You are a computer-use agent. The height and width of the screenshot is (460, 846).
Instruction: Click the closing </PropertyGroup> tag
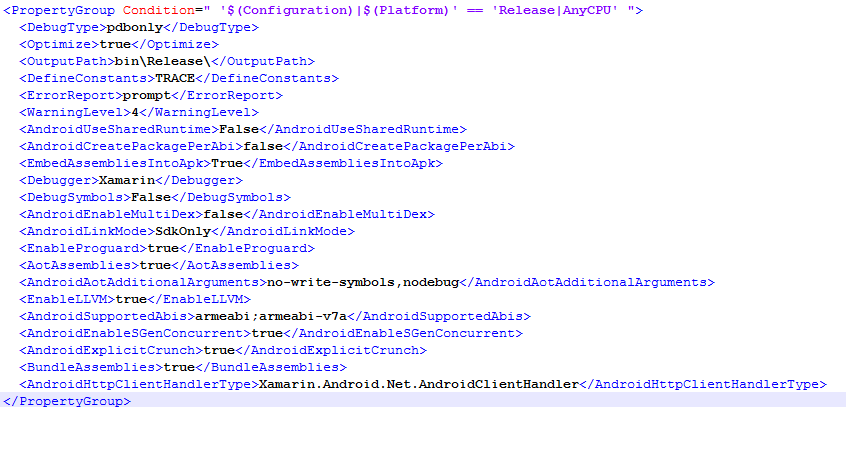click(67, 401)
